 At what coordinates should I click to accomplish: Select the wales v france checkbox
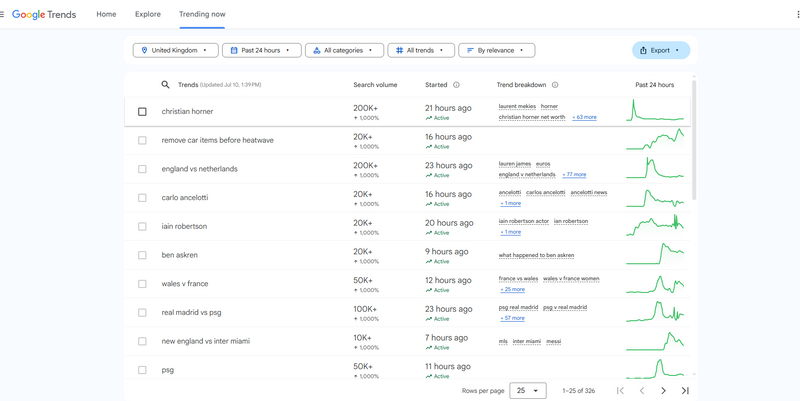[142, 284]
